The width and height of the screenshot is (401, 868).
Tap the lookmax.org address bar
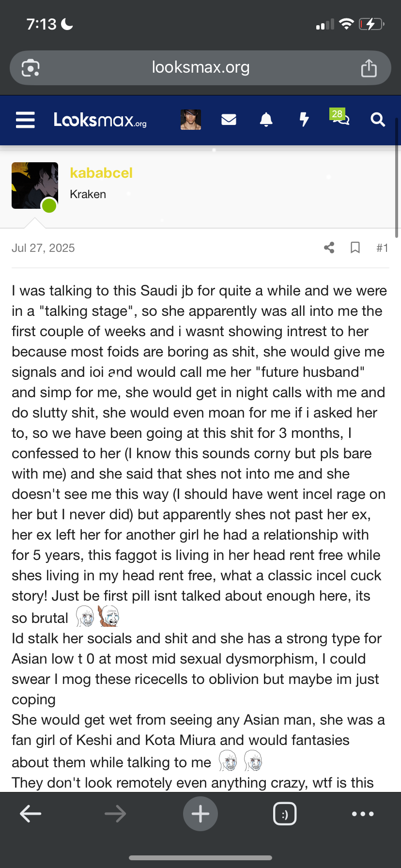pyautogui.click(x=200, y=68)
